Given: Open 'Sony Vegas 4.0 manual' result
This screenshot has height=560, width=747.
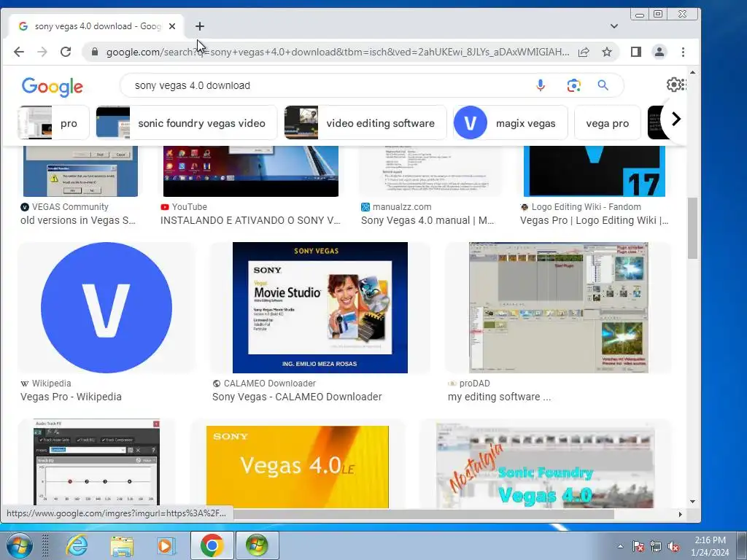Looking at the screenshot, I should point(427,220).
